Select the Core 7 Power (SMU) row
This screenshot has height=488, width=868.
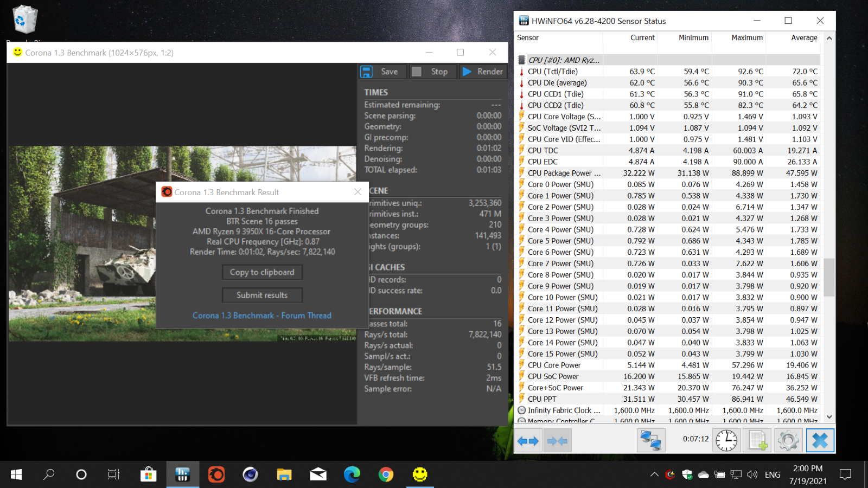[668, 264]
